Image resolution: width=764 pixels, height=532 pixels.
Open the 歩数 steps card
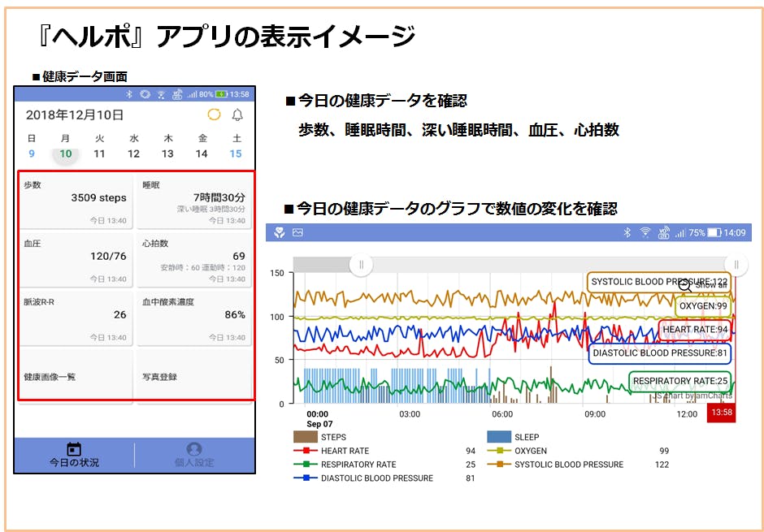(76, 202)
